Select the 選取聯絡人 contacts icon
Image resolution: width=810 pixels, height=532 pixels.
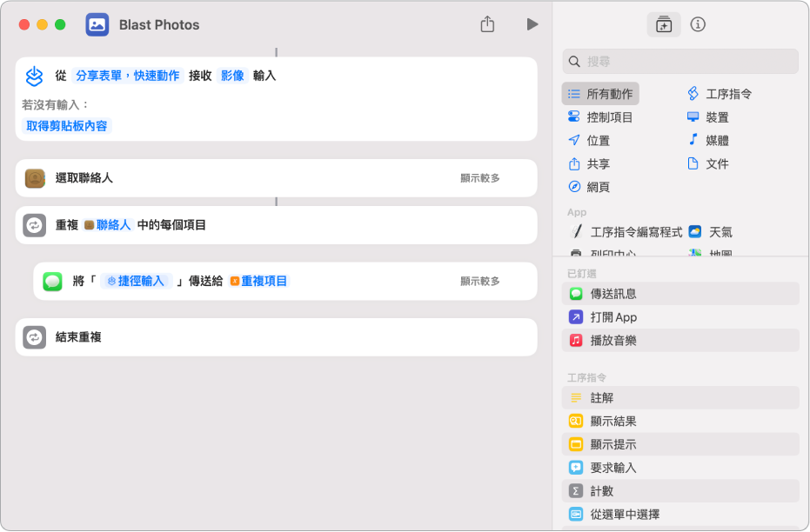click(35, 178)
